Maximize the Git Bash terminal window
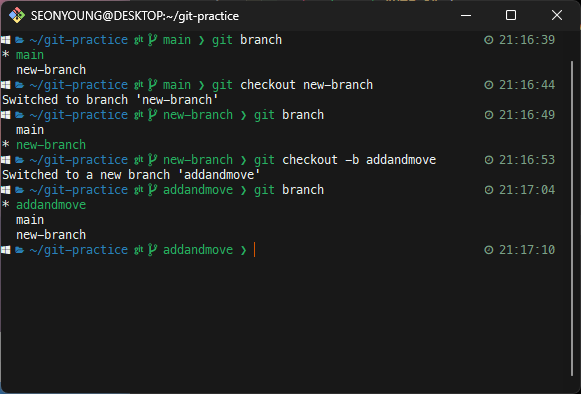Viewport: 581px width, 394px height. (x=511, y=15)
